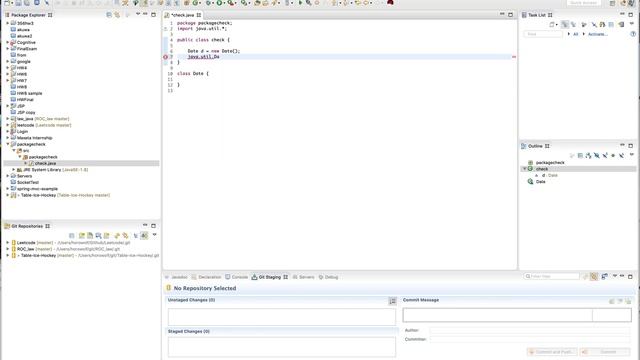Select the check.java editor tab
This screenshot has width=640, height=360.
coord(183,15)
